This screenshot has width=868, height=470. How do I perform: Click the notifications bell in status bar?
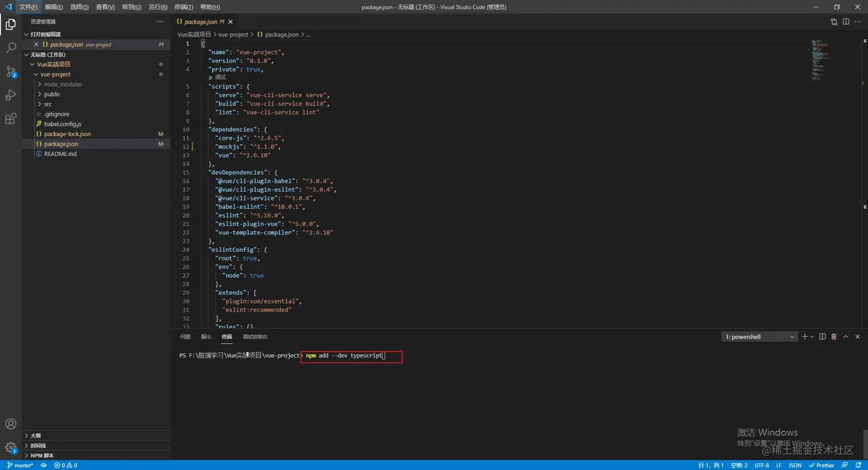point(858,465)
